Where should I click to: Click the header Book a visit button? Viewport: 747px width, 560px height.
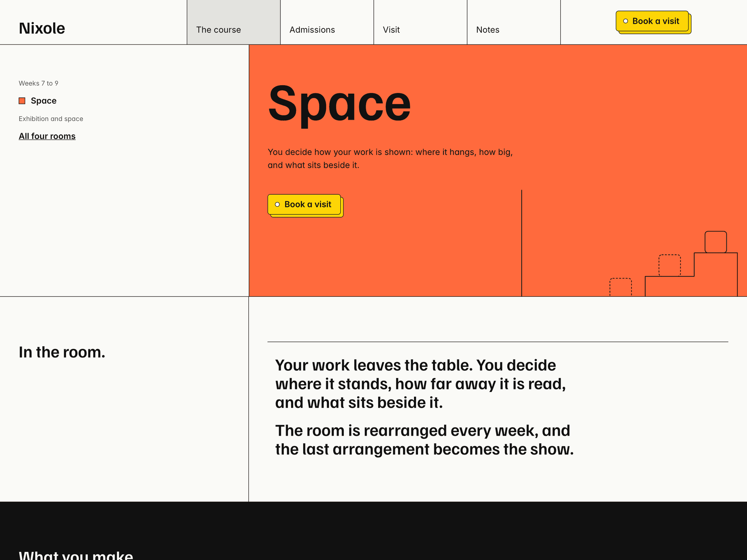pyautogui.click(x=652, y=21)
